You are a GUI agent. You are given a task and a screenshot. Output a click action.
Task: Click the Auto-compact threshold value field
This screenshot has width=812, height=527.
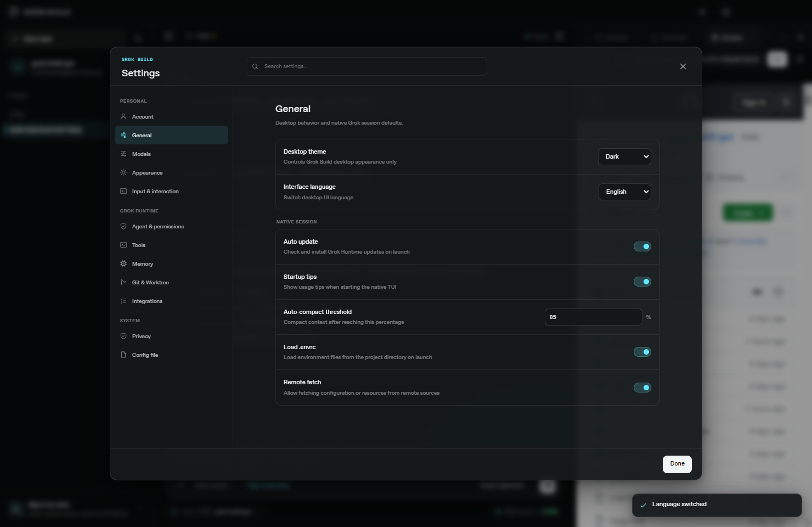(x=593, y=317)
